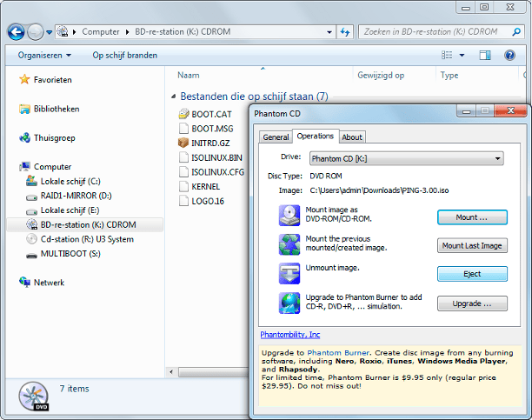Open the Drive dropdown Phantom CD [K:]

pos(406,158)
